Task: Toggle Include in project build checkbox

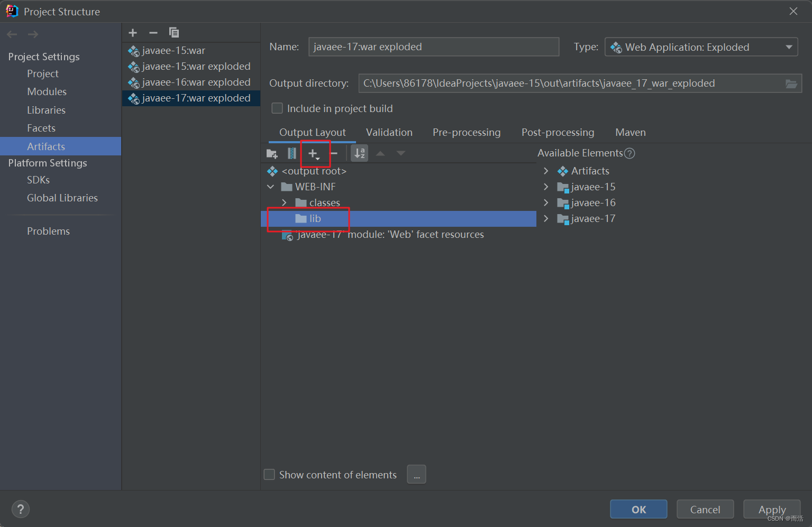Action: [277, 108]
